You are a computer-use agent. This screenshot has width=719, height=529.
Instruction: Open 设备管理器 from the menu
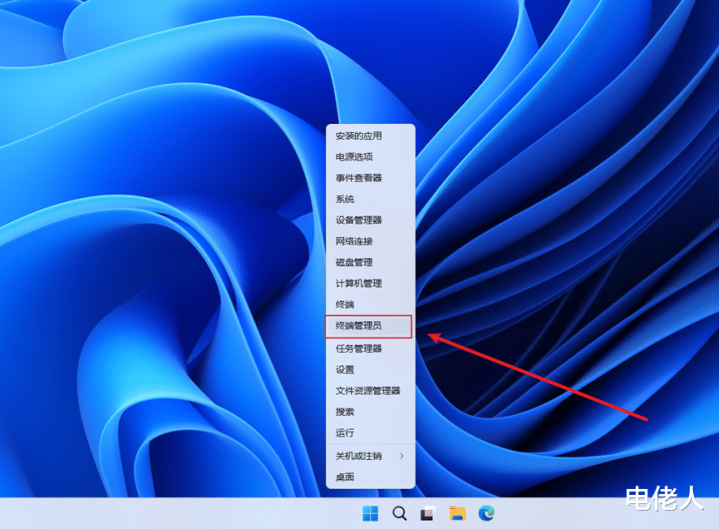click(371, 220)
